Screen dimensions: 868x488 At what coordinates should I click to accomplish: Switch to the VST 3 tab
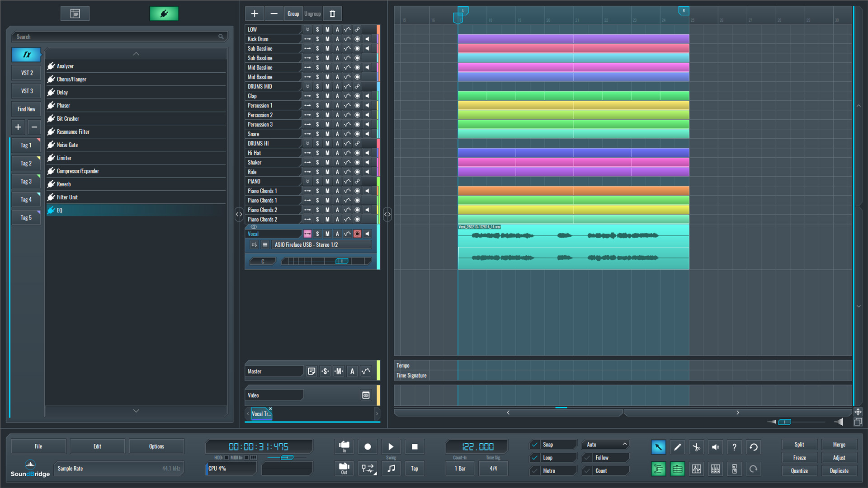pyautogui.click(x=27, y=91)
